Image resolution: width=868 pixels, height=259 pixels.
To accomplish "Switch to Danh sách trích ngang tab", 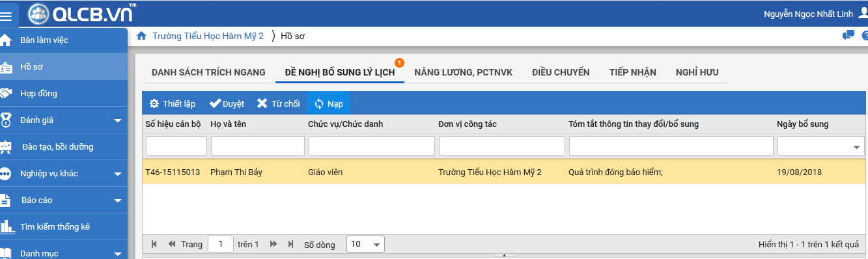I will 208,72.
